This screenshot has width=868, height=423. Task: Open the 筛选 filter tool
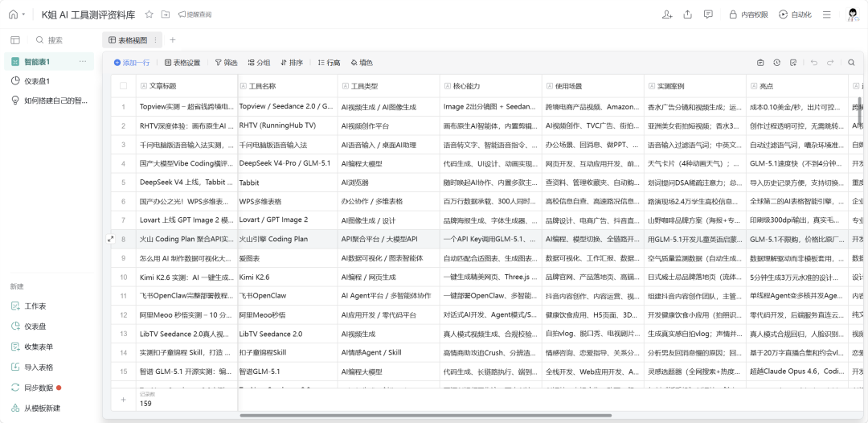click(x=226, y=63)
